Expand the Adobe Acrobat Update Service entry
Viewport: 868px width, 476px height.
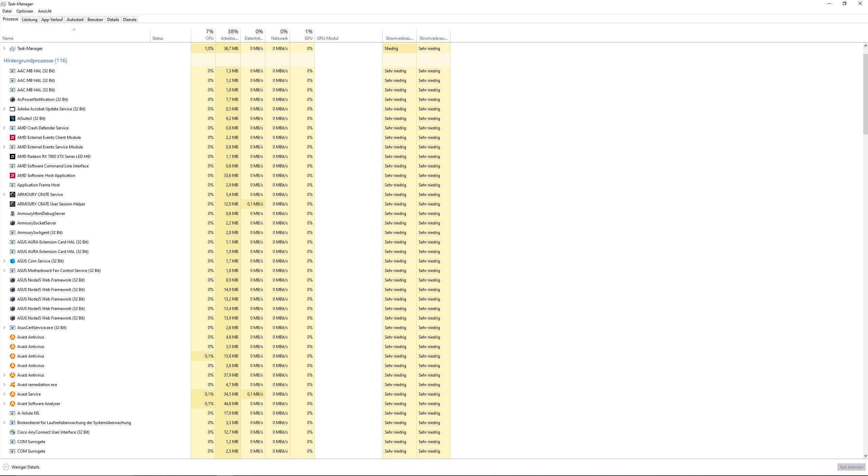[x=4, y=109]
